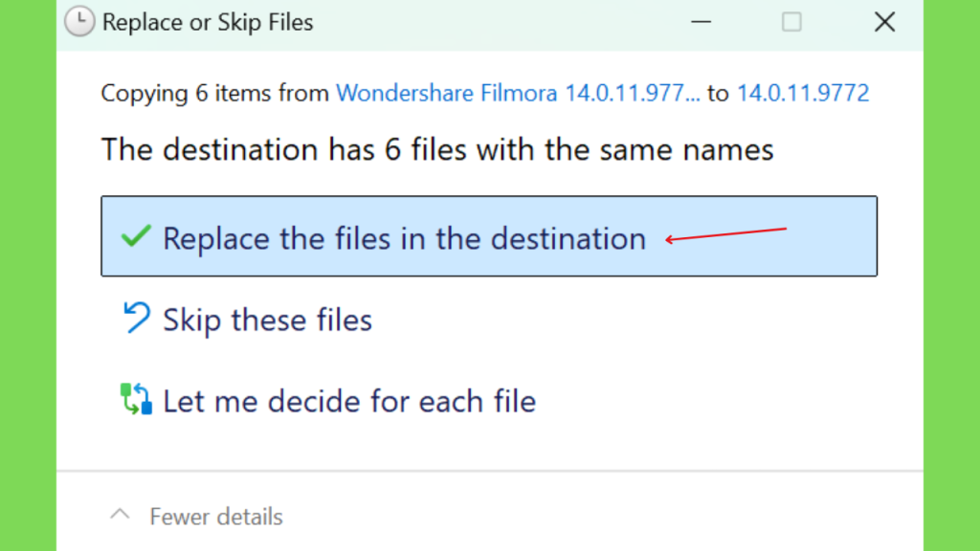The image size is (980, 551).
Task: Select Replace the files in the destination
Action: (489, 236)
